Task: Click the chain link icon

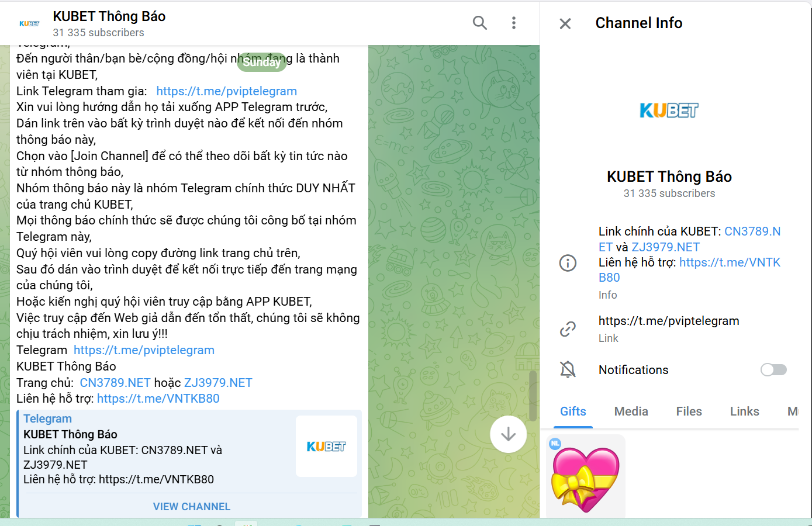Action: pyautogui.click(x=568, y=329)
